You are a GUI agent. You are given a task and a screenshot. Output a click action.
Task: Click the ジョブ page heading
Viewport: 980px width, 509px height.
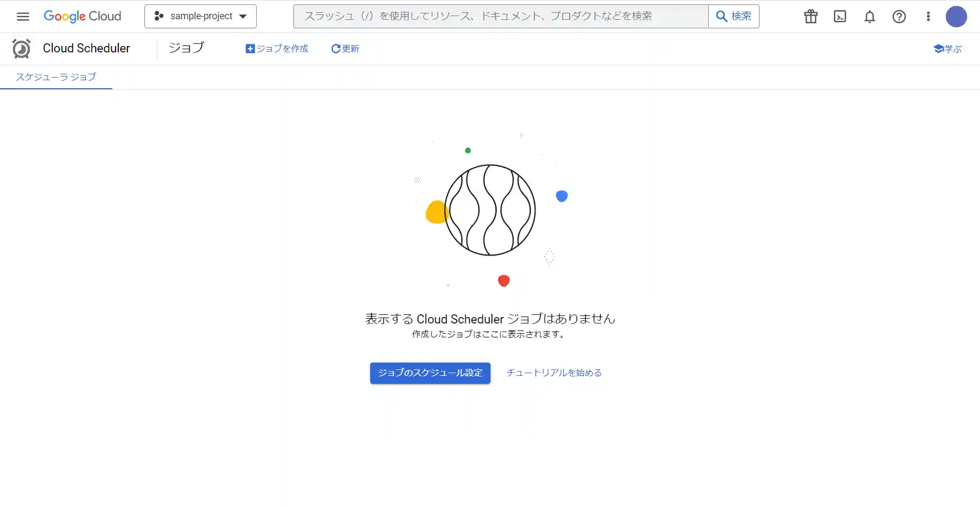coord(186,48)
